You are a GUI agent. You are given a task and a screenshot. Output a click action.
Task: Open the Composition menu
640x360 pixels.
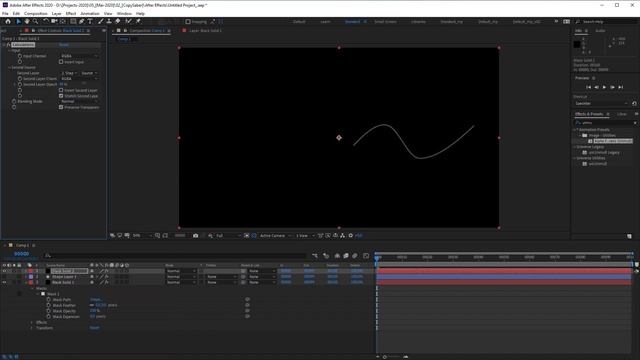point(36,13)
